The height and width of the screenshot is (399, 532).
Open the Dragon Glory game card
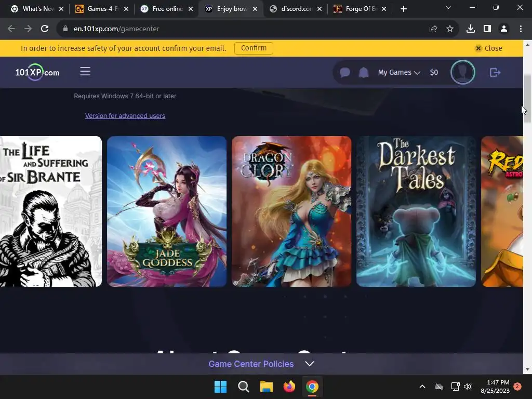point(291,211)
